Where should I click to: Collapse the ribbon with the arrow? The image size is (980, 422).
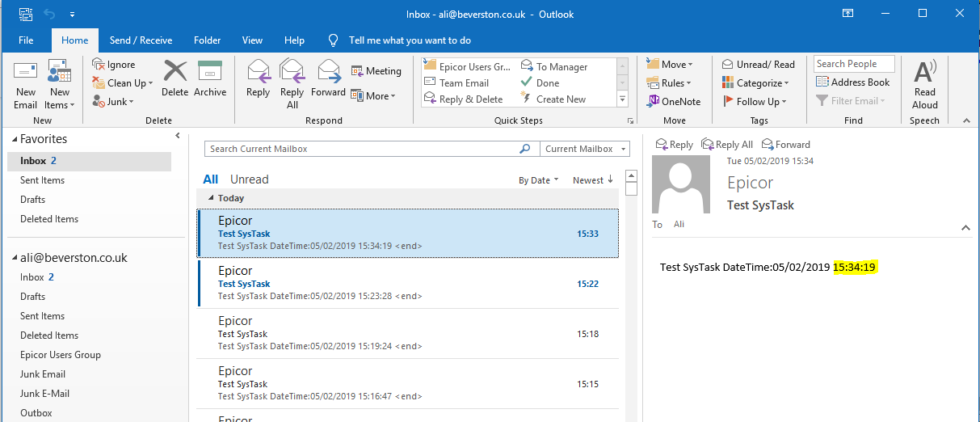click(x=965, y=120)
